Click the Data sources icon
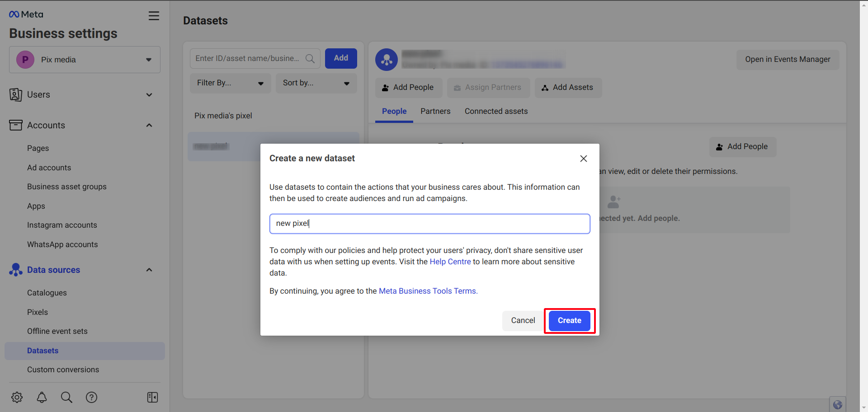The image size is (868, 412). [x=16, y=270]
